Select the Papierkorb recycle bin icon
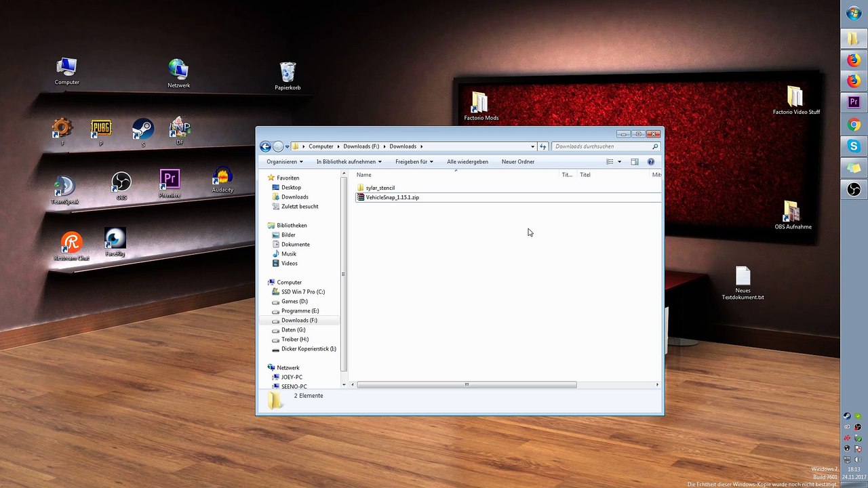 pos(288,76)
